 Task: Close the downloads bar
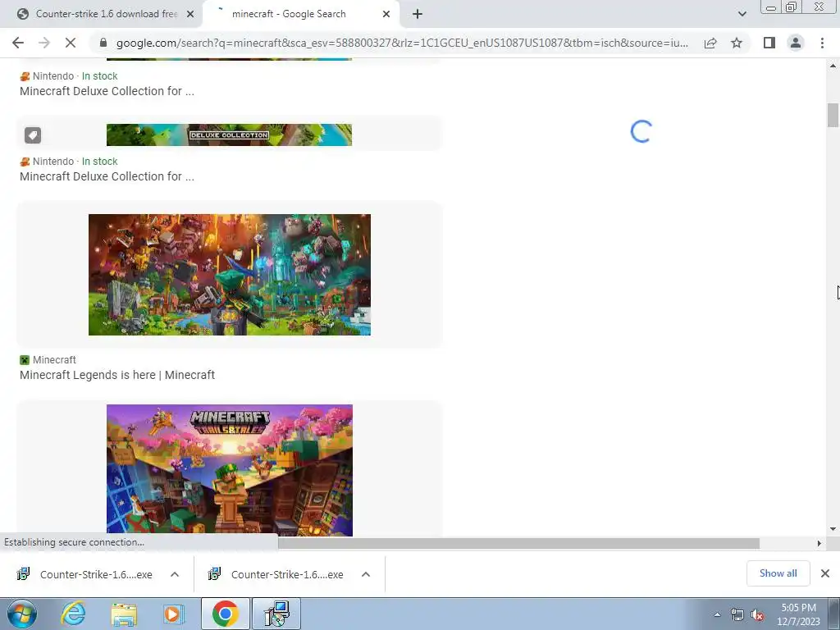coord(825,573)
